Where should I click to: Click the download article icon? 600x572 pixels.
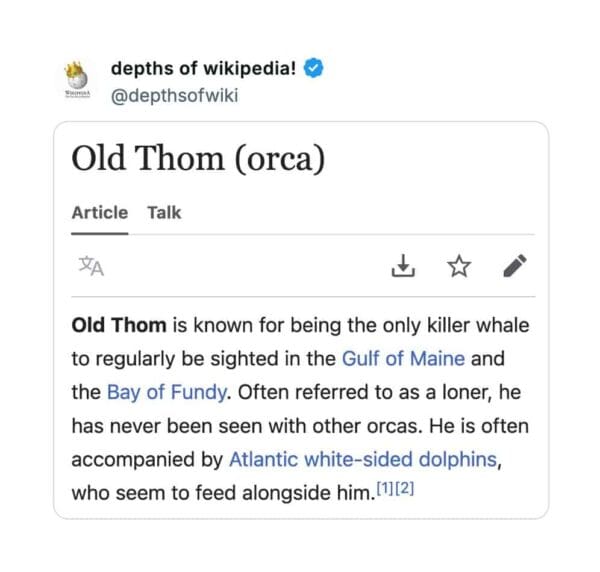401,266
